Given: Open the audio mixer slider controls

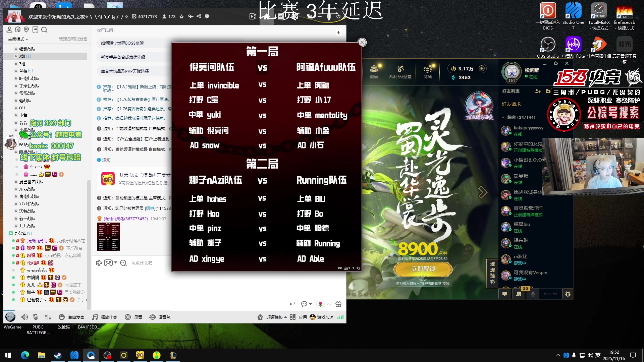Looking at the screenshot, I should click(x=48, y=317).
